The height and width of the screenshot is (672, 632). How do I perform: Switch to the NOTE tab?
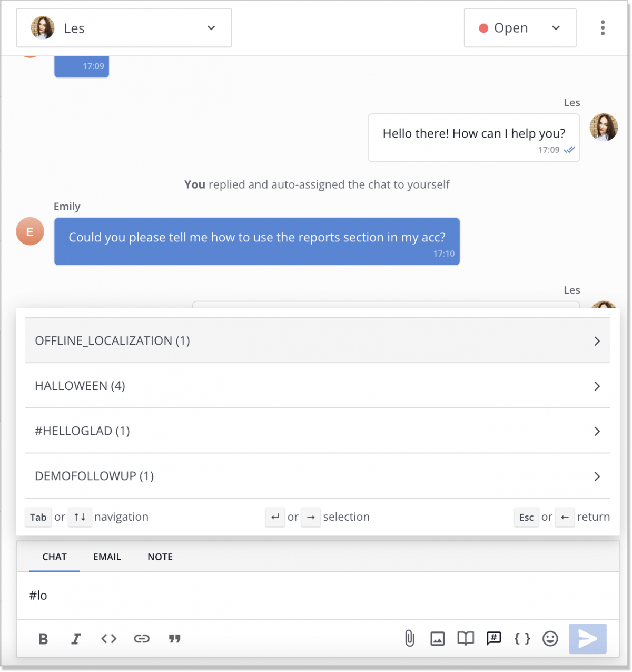(x=160, y=557)
